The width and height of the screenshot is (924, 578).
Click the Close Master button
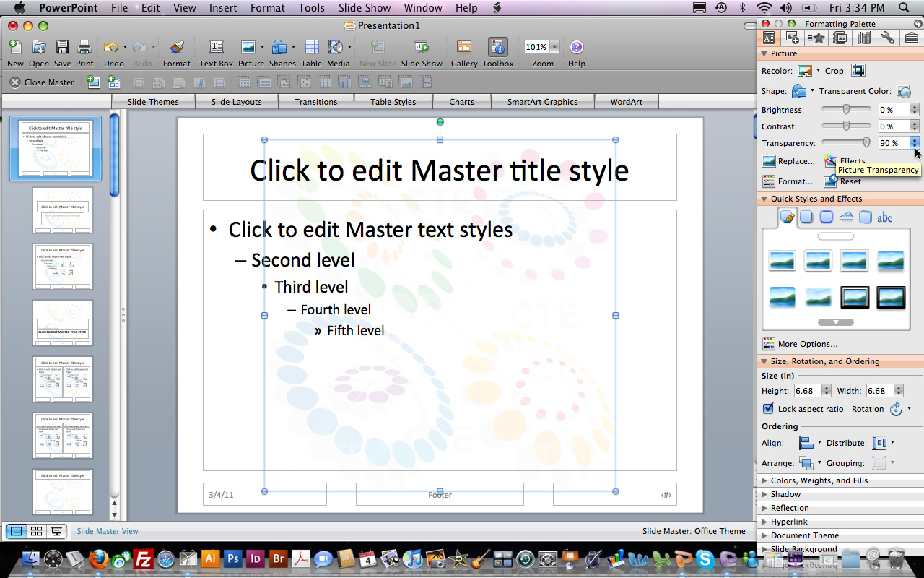pos(42,82)
